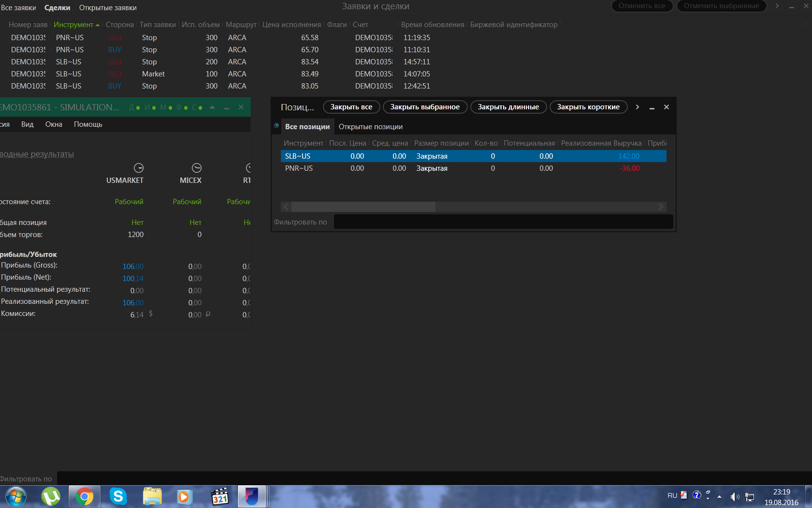The height and width of the screenshot is (508, 812).
Task: Minimize the SIMULATION main window
Action: click(226, 107)
